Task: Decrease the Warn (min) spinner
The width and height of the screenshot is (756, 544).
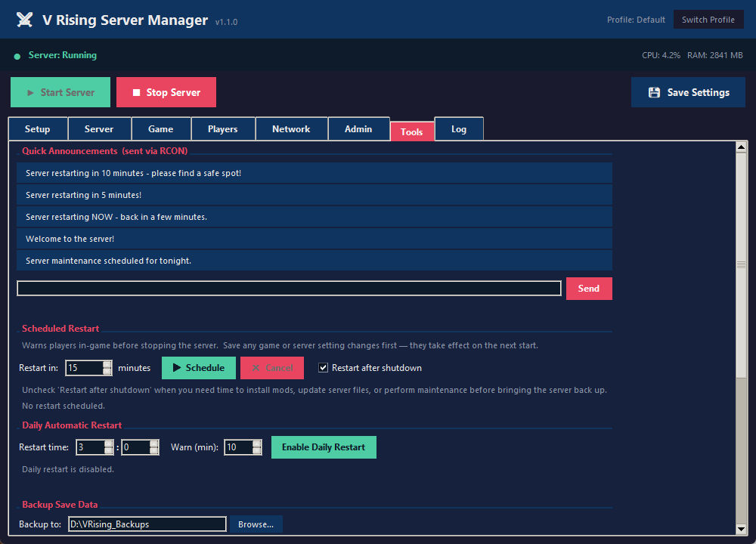Action: coord(257,451)
